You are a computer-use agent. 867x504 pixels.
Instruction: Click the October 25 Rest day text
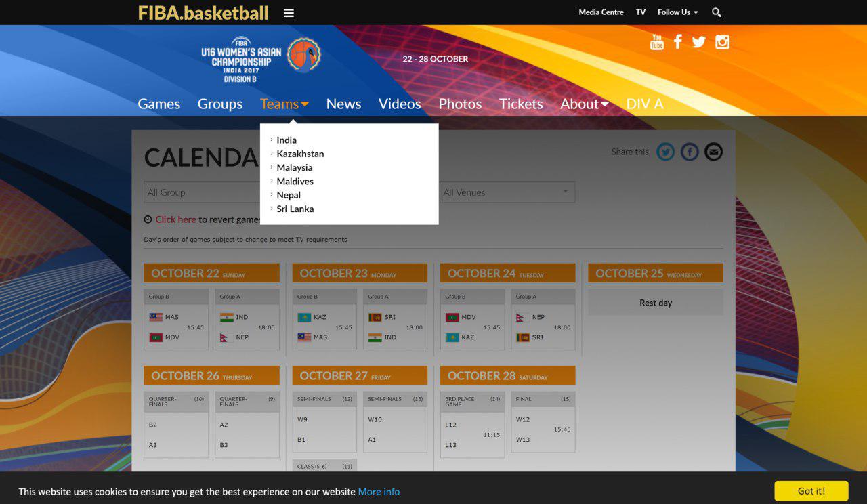[x=656, y=303]
